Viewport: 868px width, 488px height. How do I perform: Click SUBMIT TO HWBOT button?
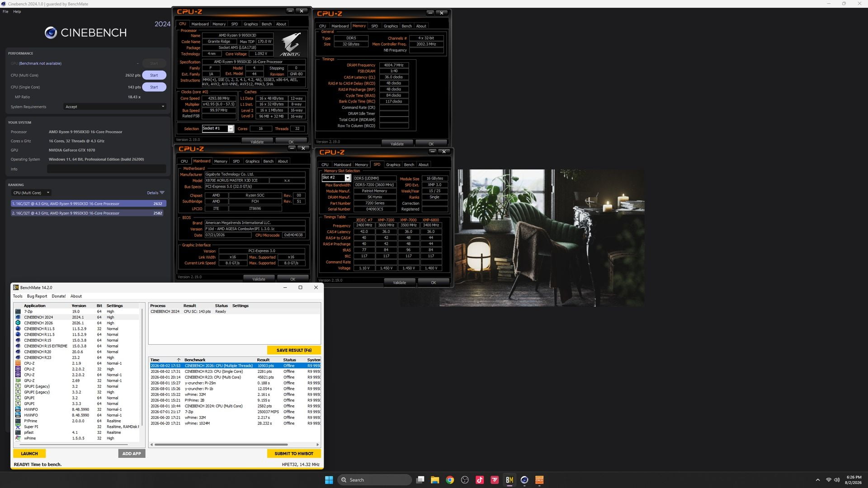pyautogui.click(x=294, y=453)
